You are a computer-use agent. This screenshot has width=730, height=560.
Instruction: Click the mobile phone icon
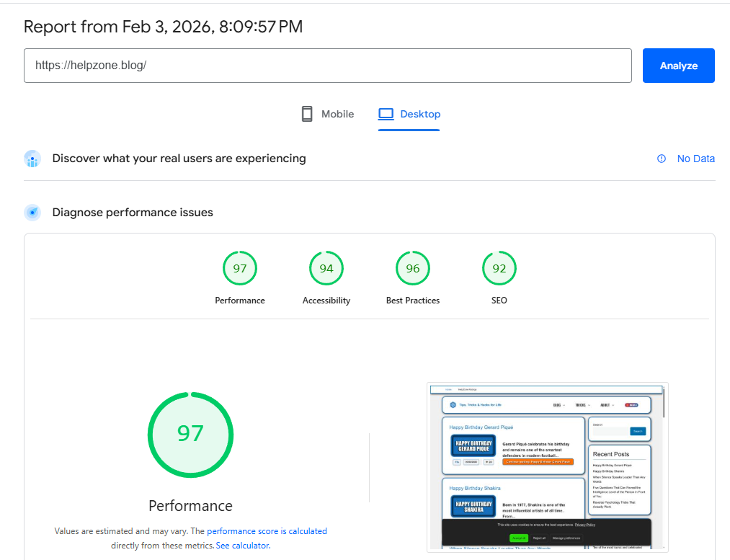[x=307, y=114]
